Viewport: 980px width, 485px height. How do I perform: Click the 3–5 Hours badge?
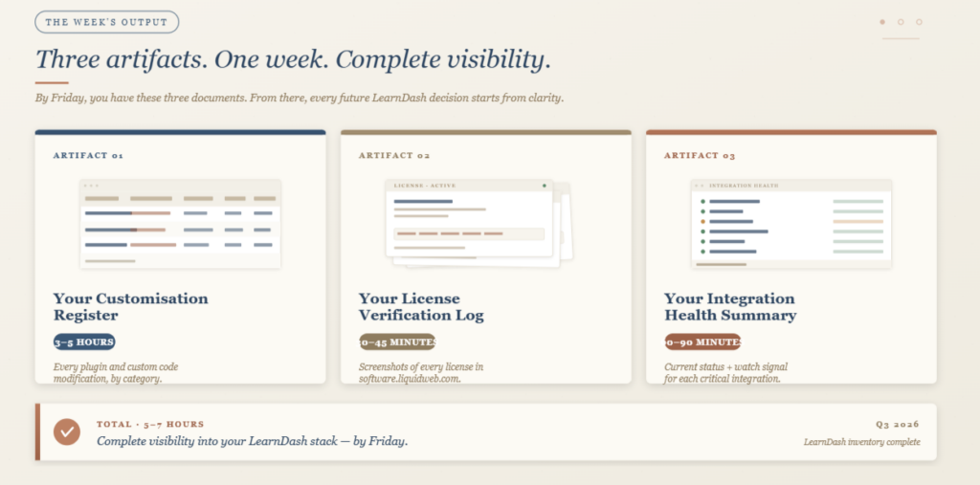click(x=84, y=342)
